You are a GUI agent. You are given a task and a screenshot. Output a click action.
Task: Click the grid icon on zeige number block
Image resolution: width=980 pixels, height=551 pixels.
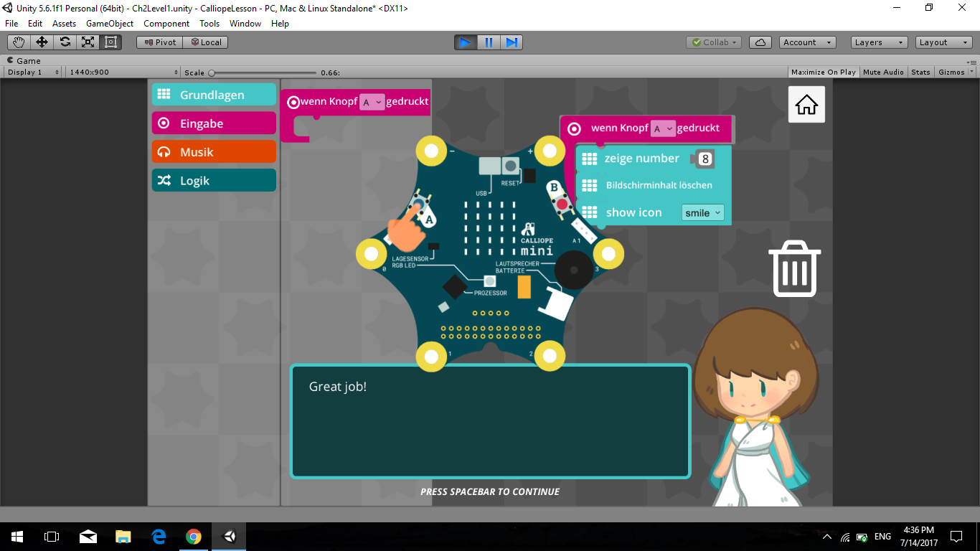pos(589,159)
